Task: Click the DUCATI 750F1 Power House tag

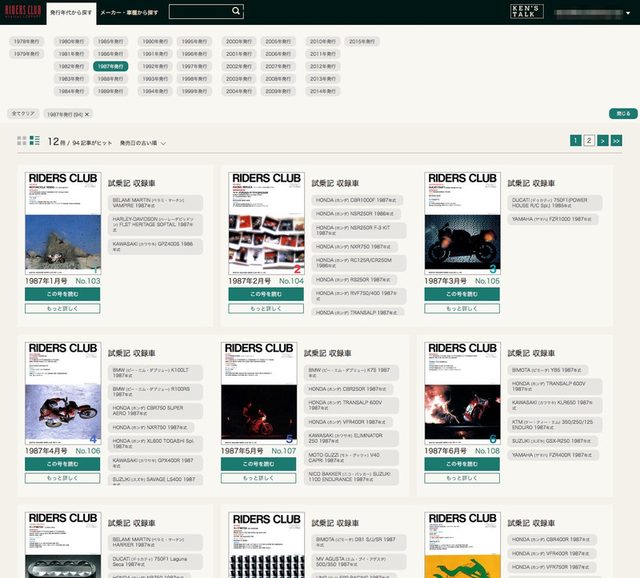Action: 555,203
